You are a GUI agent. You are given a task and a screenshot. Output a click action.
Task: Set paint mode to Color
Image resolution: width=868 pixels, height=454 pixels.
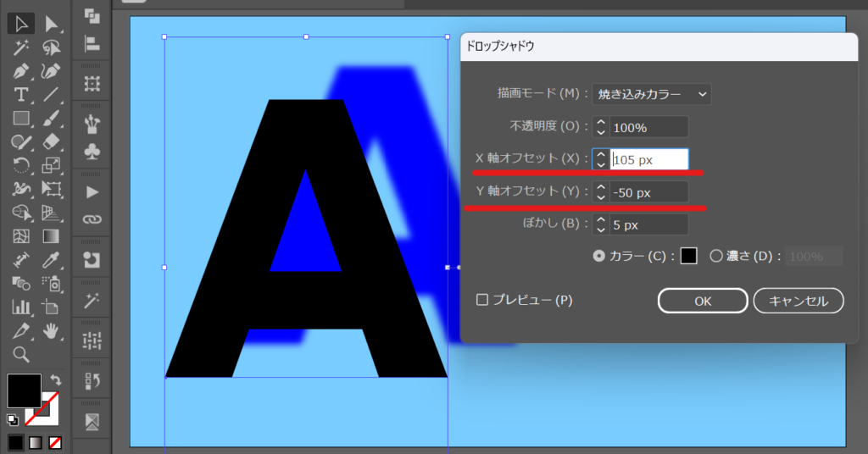point(15,443)
